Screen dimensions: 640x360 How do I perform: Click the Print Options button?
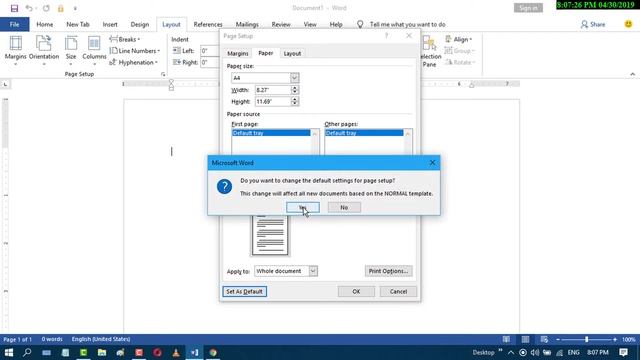[x=388, y=271]
